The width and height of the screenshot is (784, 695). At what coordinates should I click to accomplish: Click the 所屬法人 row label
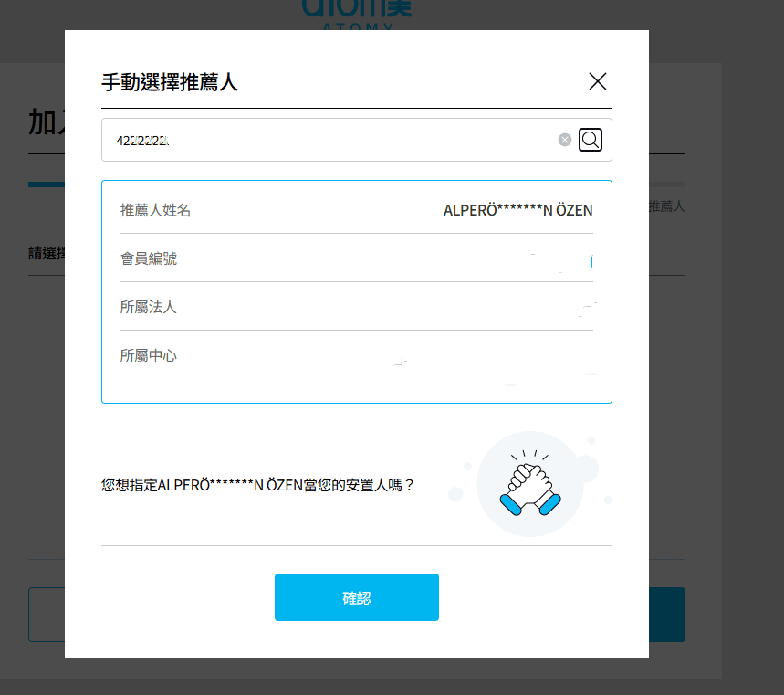[x=149, y=307]
